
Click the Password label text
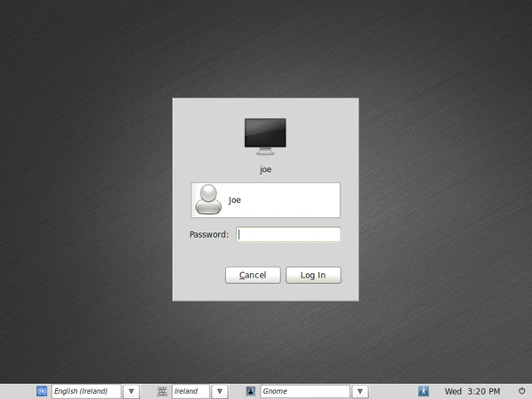click(208, 235)
